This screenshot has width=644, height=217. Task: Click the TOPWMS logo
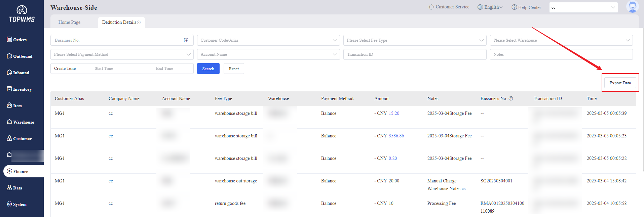tap(22, 14)
